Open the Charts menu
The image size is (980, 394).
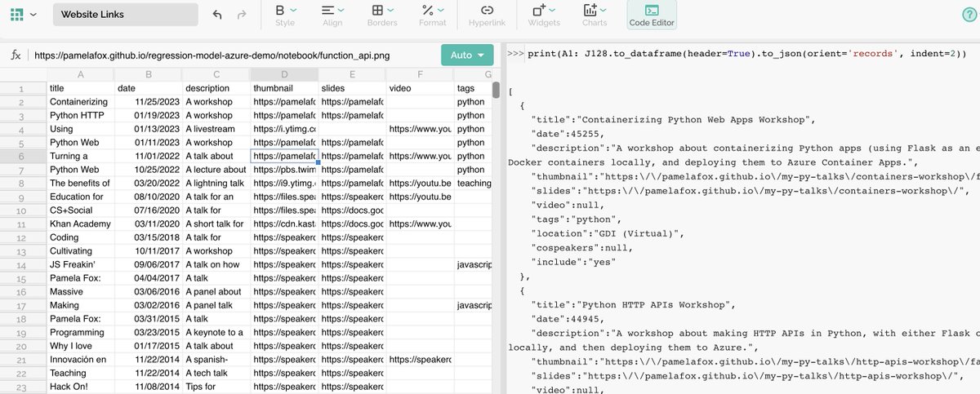point(595,15)
